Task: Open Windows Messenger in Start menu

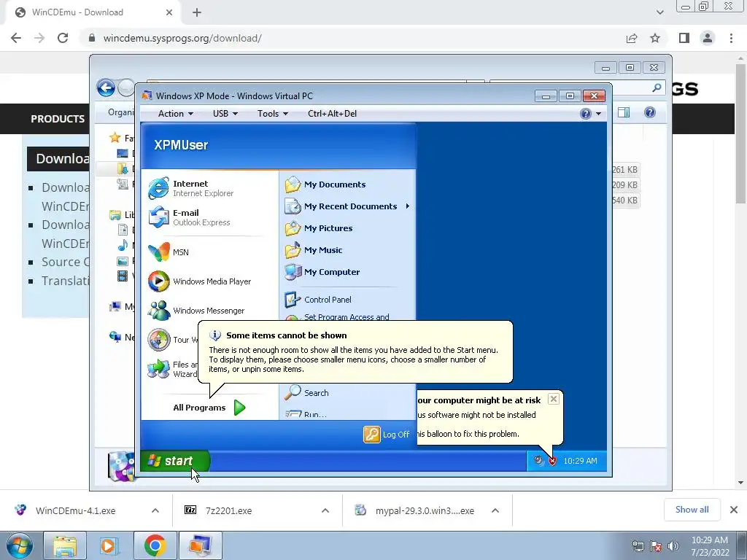Action: pos(198,311)
